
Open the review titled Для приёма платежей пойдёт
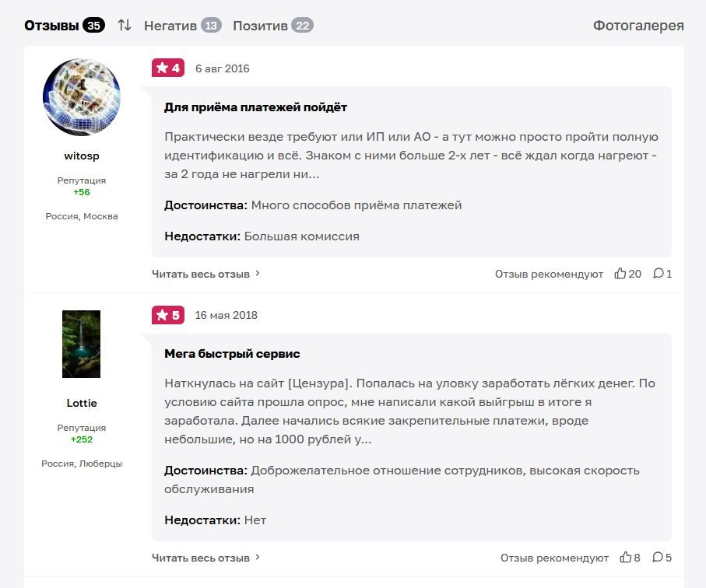tap(255, 107)
